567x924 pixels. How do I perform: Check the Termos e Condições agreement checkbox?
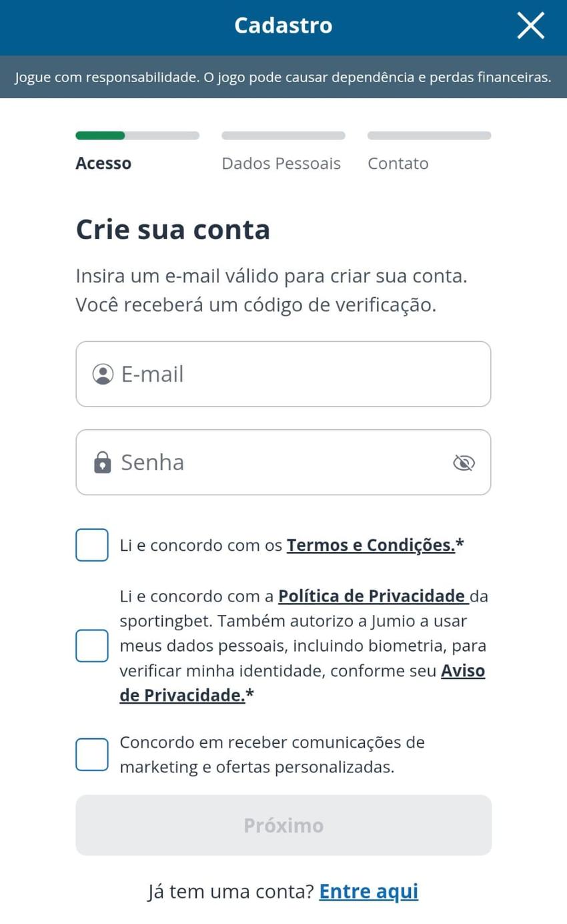(x=91, y=544)
